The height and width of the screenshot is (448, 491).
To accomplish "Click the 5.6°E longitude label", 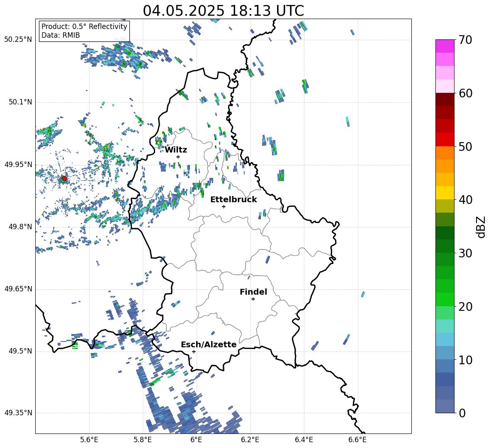I will tap(89, 440).
